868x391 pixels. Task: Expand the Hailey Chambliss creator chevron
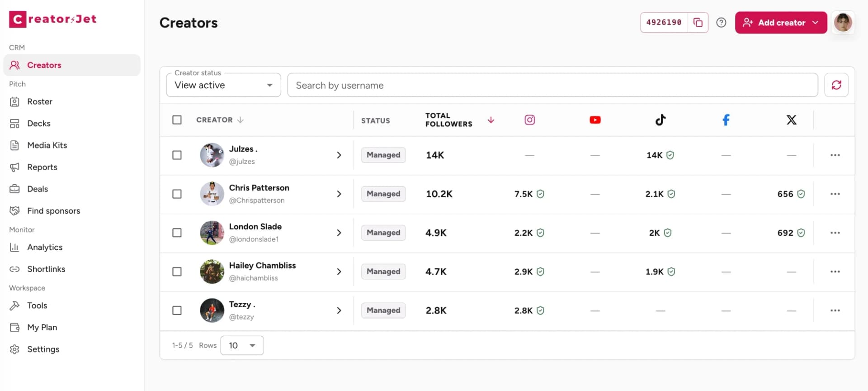[339, 272]
